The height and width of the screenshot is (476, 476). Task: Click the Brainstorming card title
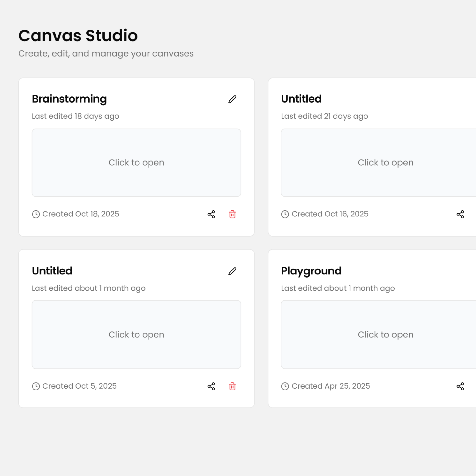click(69, 99)
